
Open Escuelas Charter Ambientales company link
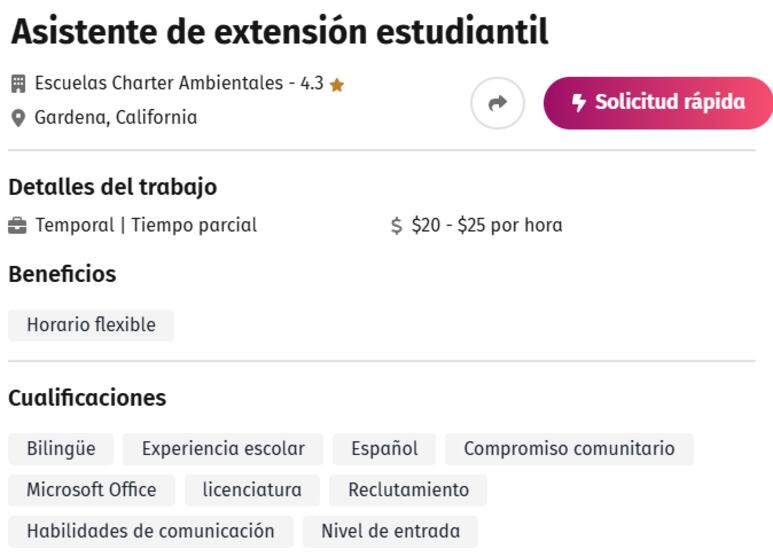click(x=159, y=83)
